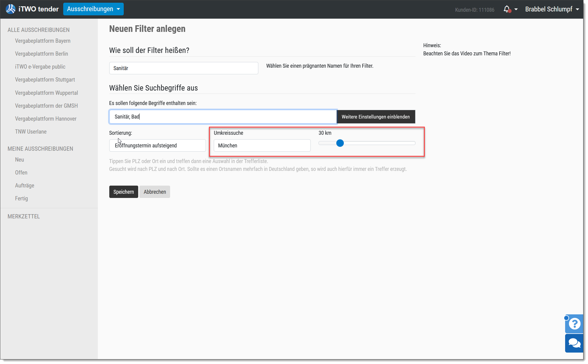
Task: Open the Neu tenders list
Action: click(20, 160)
